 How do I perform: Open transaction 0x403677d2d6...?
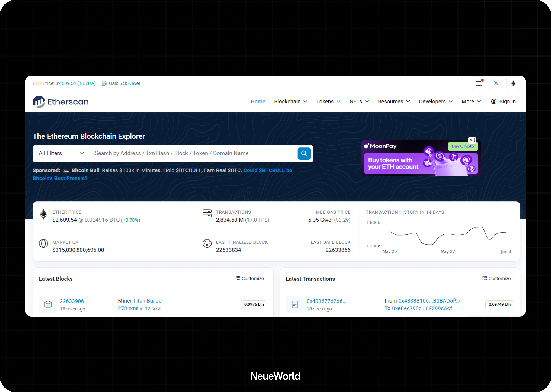coord(326,301)
